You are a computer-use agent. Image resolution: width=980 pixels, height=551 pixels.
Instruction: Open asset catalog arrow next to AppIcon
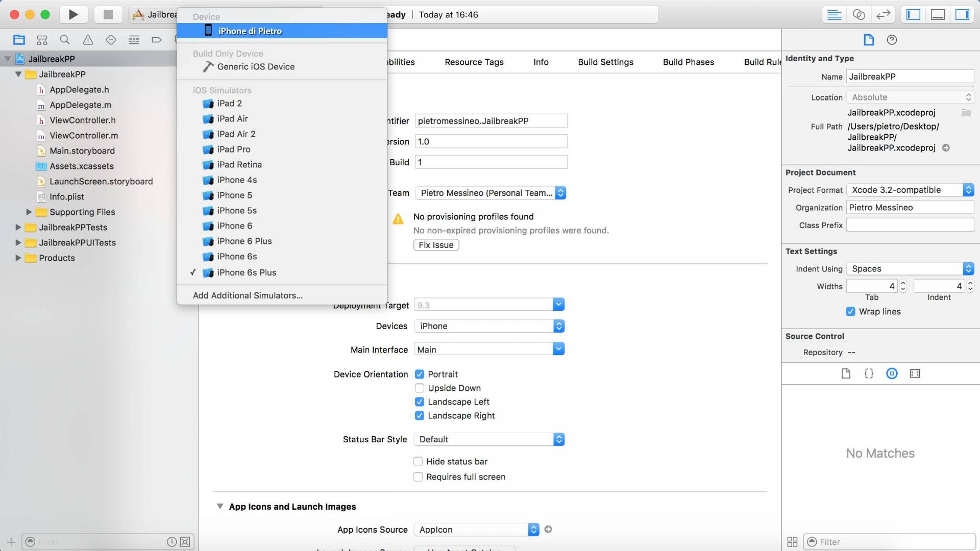(x=548, y=530)
